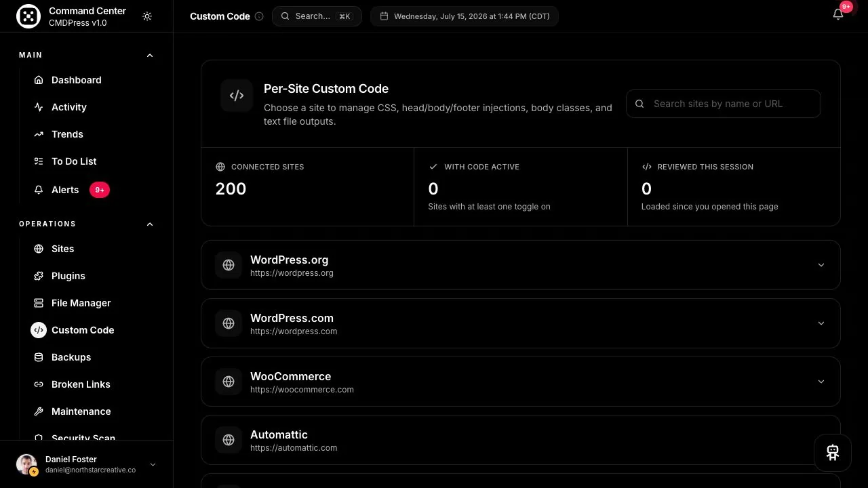
Task: Click the Plugins puzzle icon
Action: click(39, 276)
